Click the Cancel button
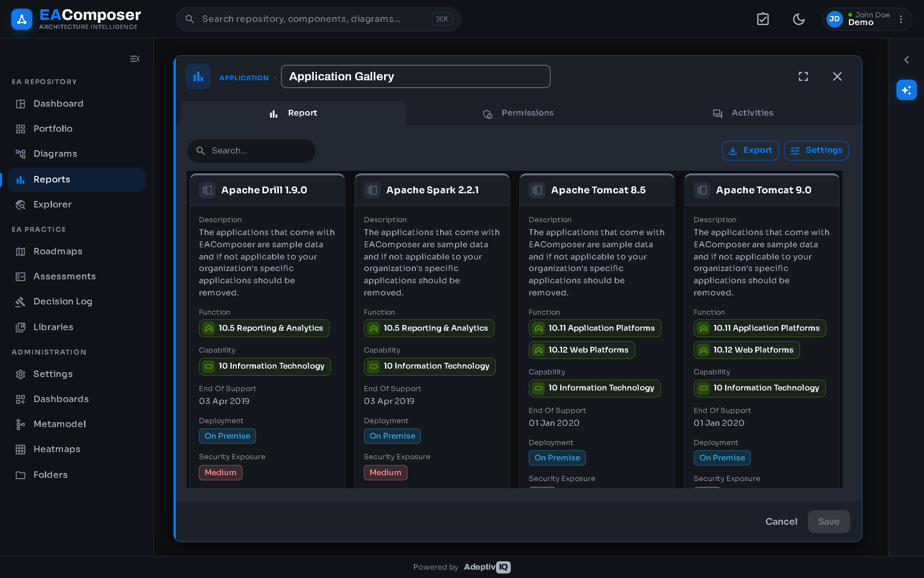Viewport: 924px width, 578px height. point(781,521)
